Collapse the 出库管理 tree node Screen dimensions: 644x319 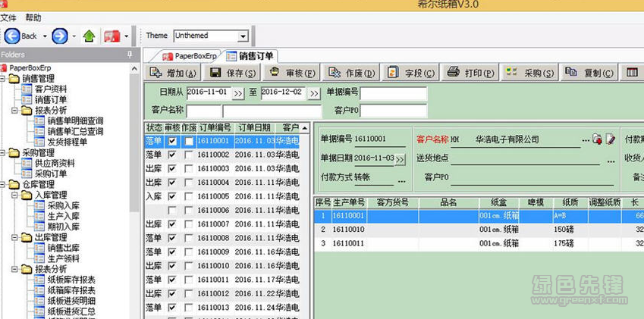tap(15, 237)
